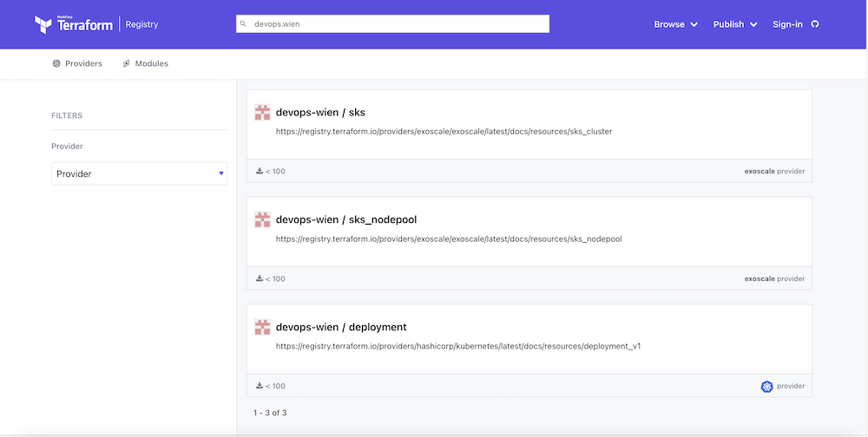Click the devops-wien / deployment module avatar
Screen dimensions: 868x437
coord(262,327)
